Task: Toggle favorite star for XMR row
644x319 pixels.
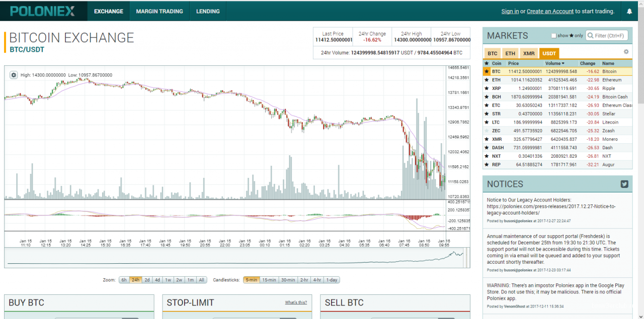Action: (x=486, y=139)
